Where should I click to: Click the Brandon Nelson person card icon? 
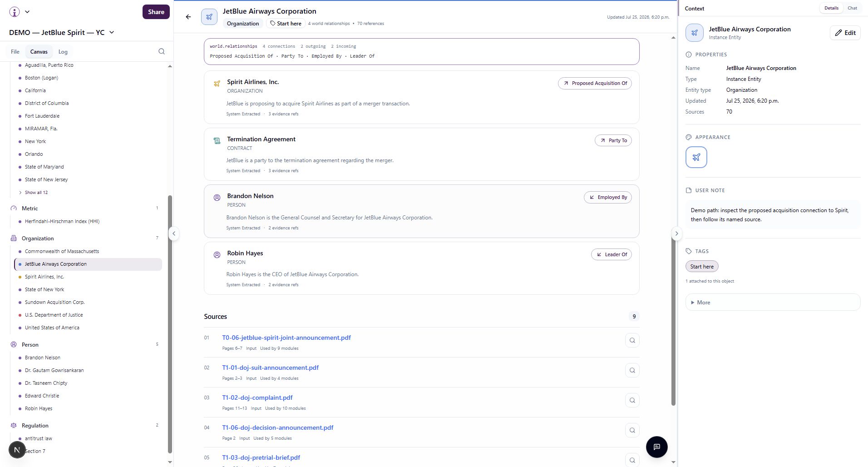coord(217,198)
